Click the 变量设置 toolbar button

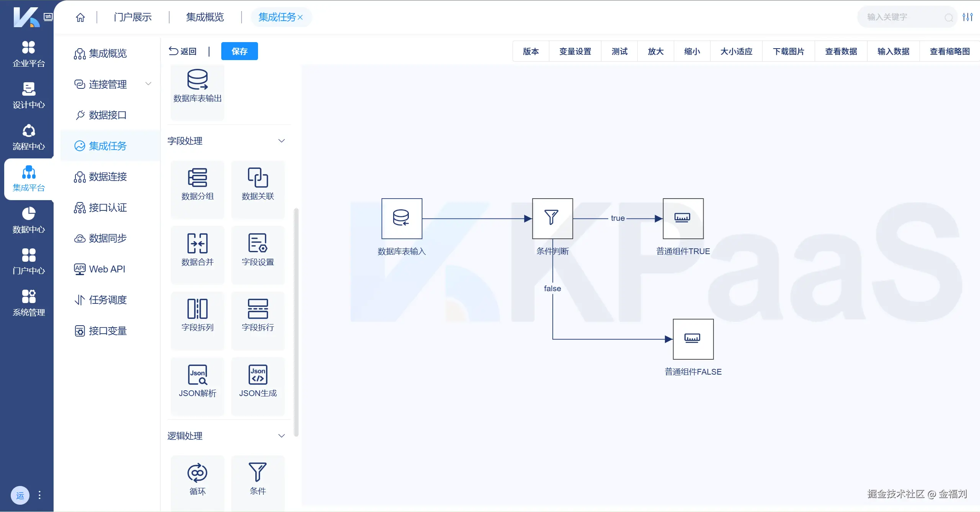coord(575,51)
